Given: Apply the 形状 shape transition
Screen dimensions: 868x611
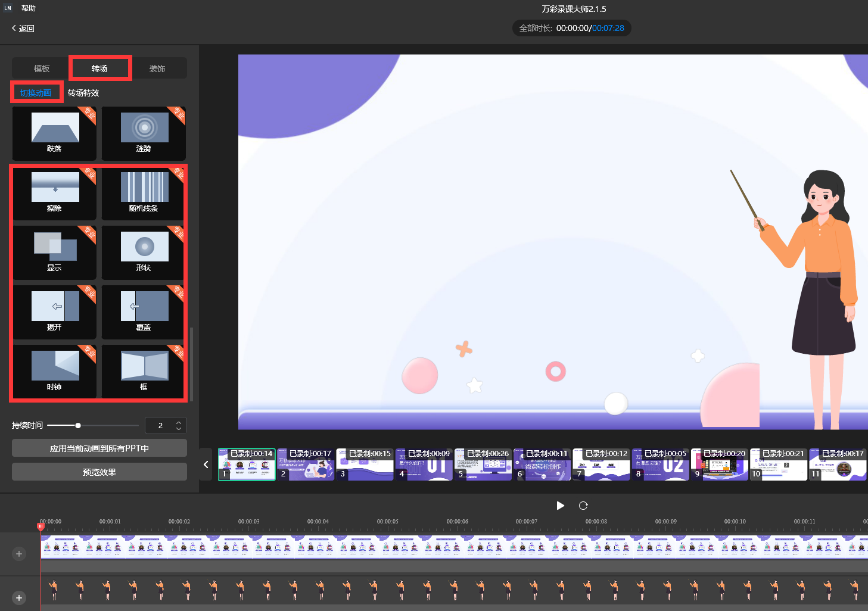Looking at the screenshot, I should tap(144, 252).
